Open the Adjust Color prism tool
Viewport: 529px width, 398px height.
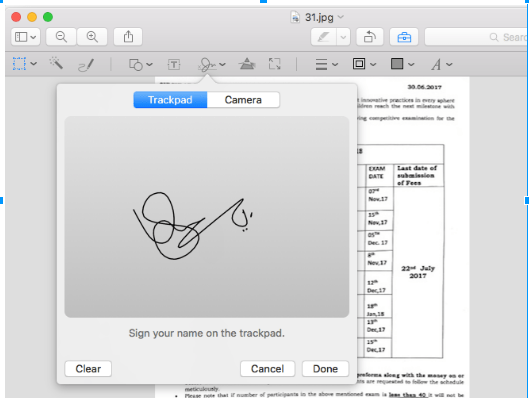coord(247,63)
